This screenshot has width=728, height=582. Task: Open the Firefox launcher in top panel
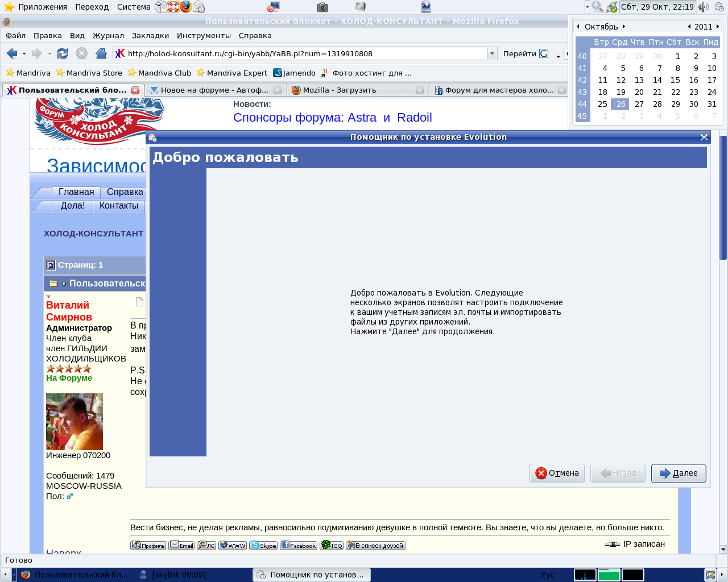pyautogui.click(x=186, y=7)
